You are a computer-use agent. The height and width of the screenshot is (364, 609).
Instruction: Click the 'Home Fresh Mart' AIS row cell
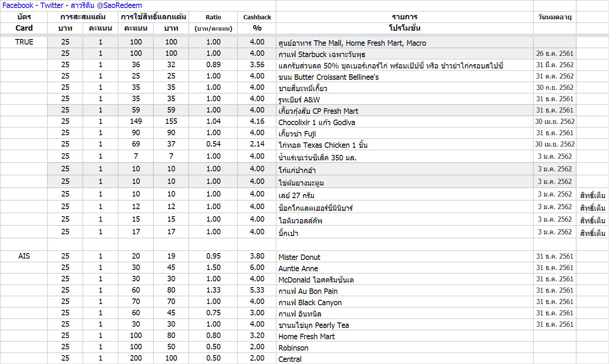coord(405,336)
